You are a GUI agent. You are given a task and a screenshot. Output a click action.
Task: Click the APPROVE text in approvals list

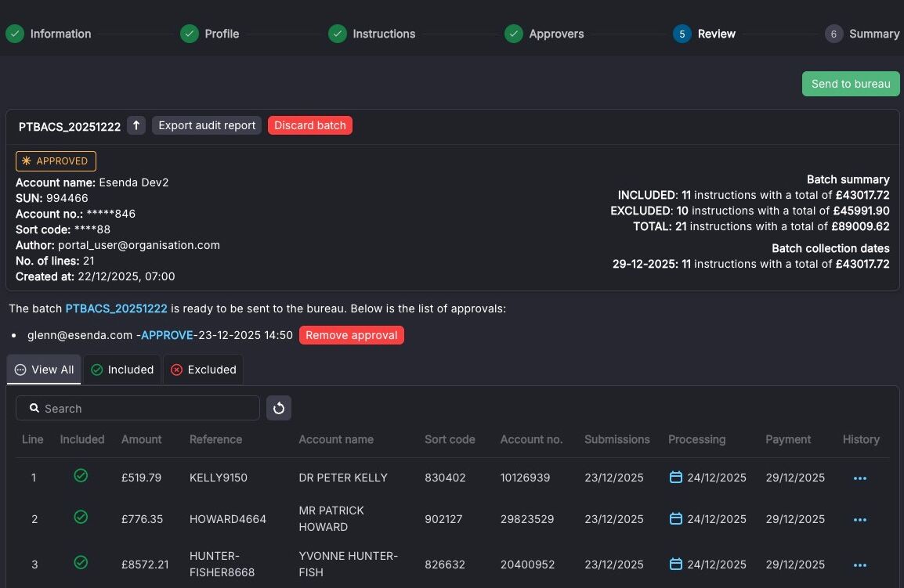[167, 336]
